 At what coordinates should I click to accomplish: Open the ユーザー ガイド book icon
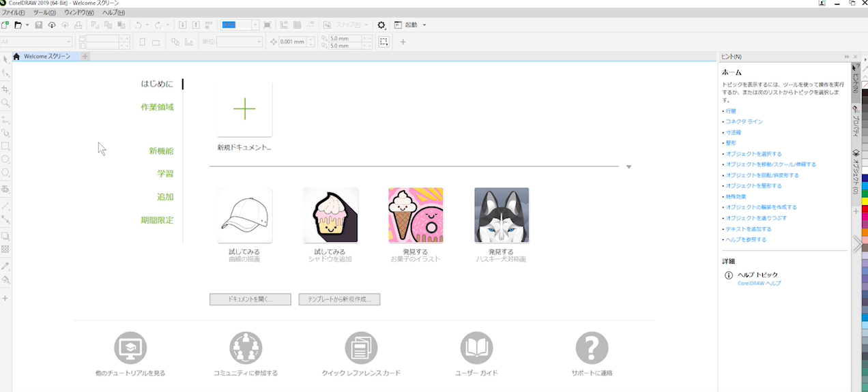click(x=476, y=348)
